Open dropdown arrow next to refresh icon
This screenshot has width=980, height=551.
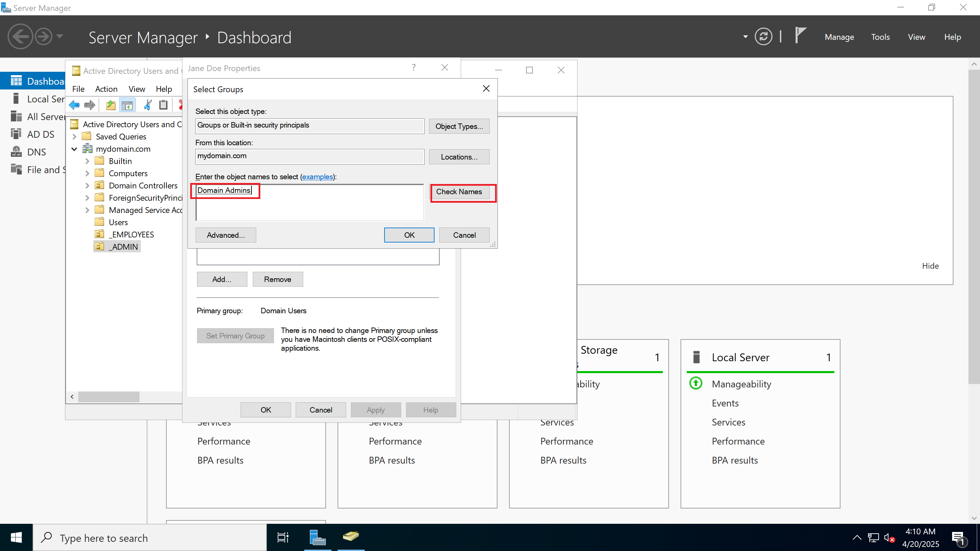pyautogui.click(x=745, y=37)
